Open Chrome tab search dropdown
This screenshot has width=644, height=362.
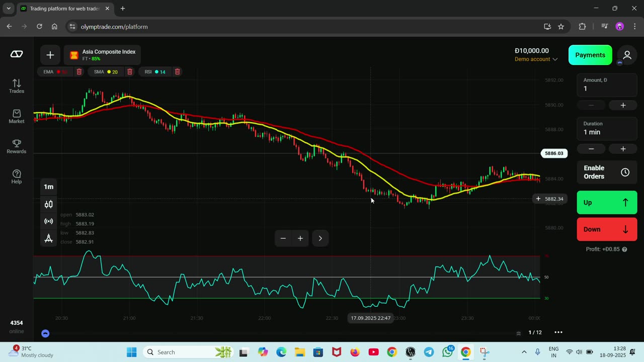tap(9, 9)
